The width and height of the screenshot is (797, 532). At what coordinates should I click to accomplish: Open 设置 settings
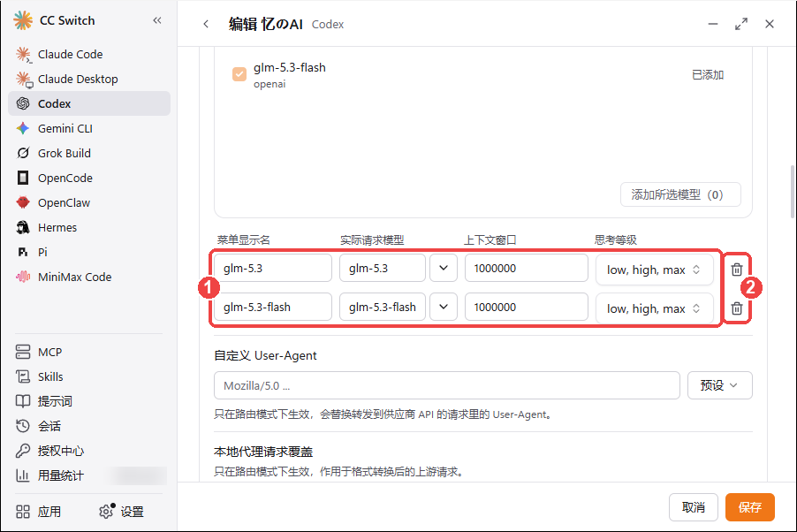click(121, 512)
